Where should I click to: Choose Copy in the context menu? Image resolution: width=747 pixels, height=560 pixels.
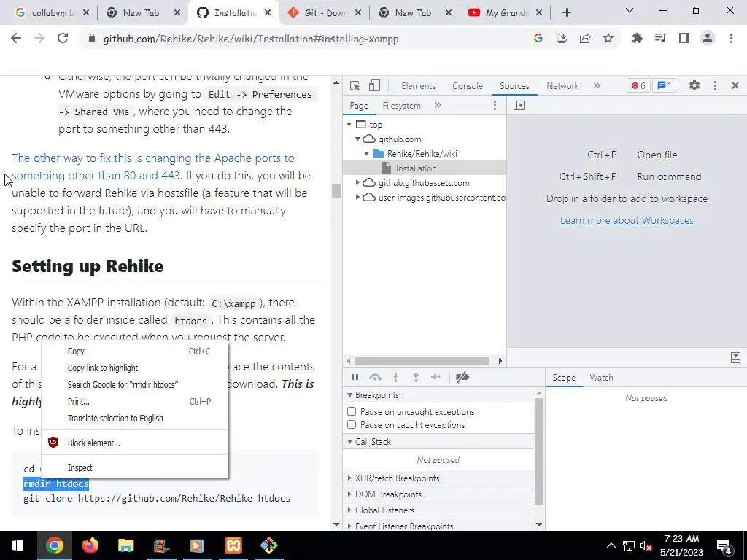click(x=135, y=351)
